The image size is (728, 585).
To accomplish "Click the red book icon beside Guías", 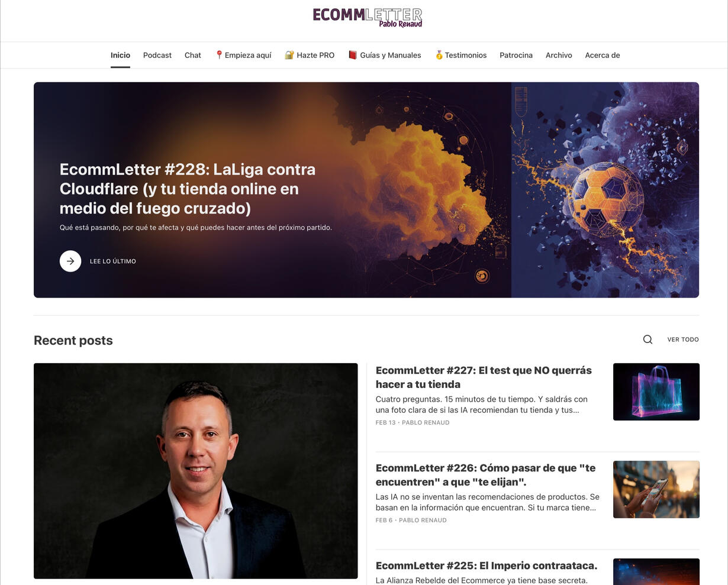I will 353,55.
